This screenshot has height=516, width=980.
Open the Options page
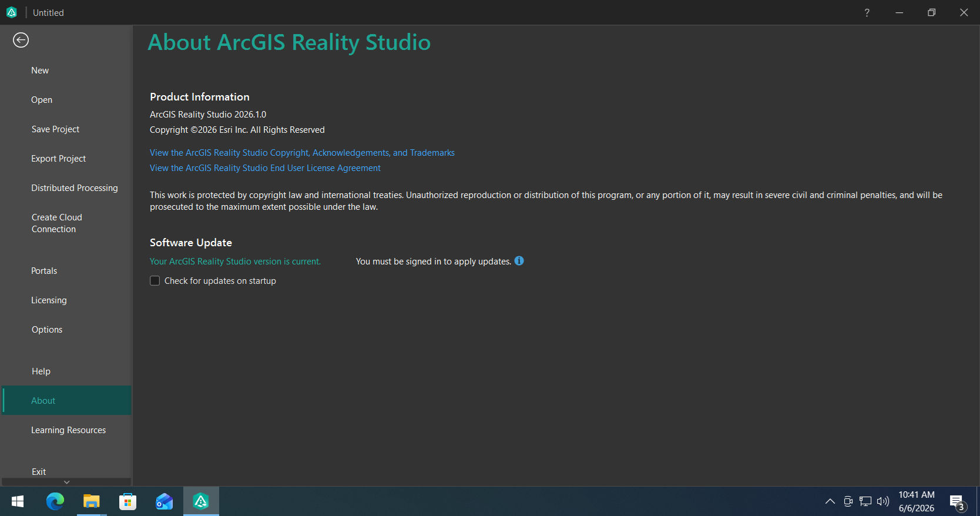(x=47, y=330)
